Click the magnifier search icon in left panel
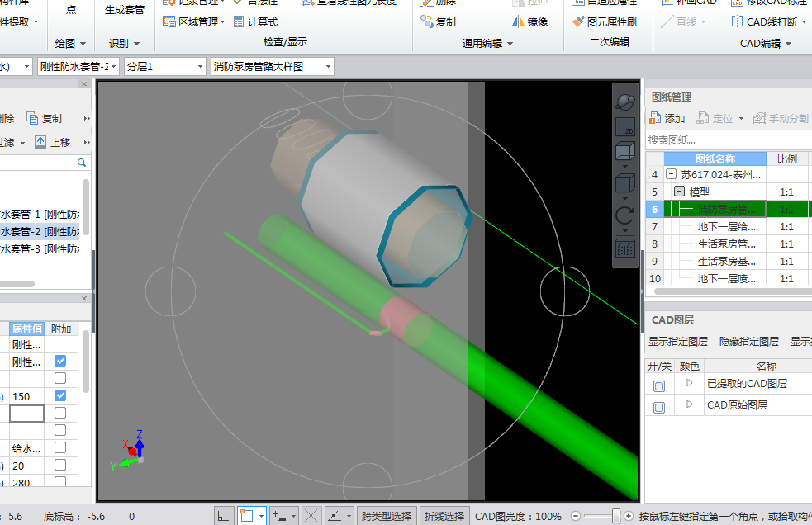Image resolution: width=812 pixels, height=525 pixels. click(81, 163)
